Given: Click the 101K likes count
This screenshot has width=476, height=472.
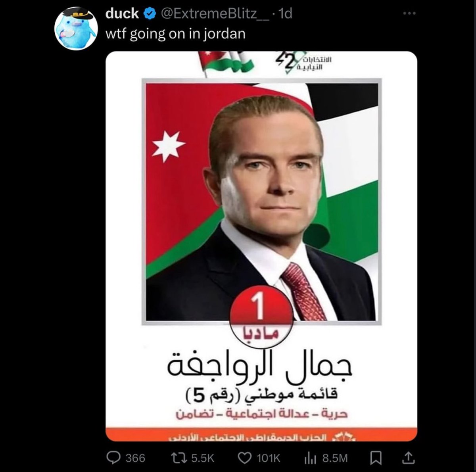Looking at the screenshot, I should 269,459.
